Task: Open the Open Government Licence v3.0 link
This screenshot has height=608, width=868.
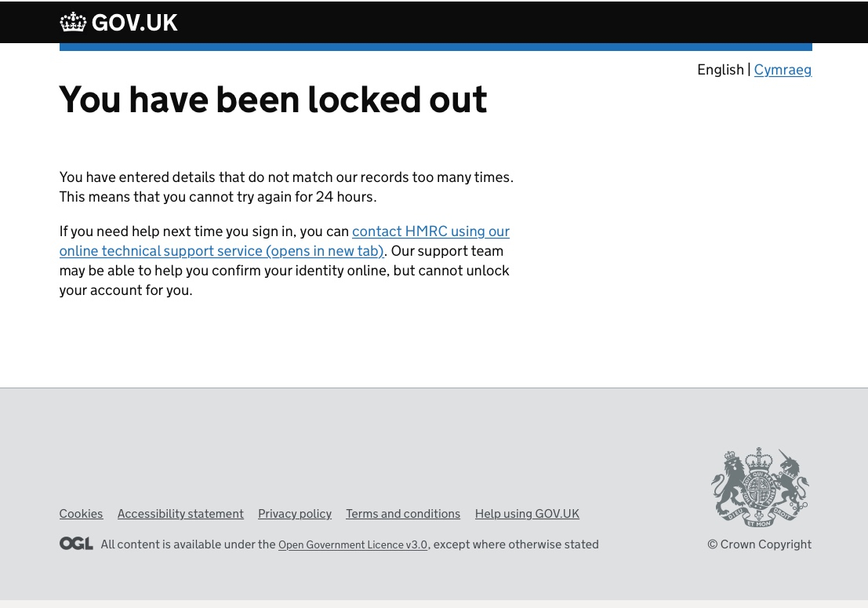Action: point(353,545)
